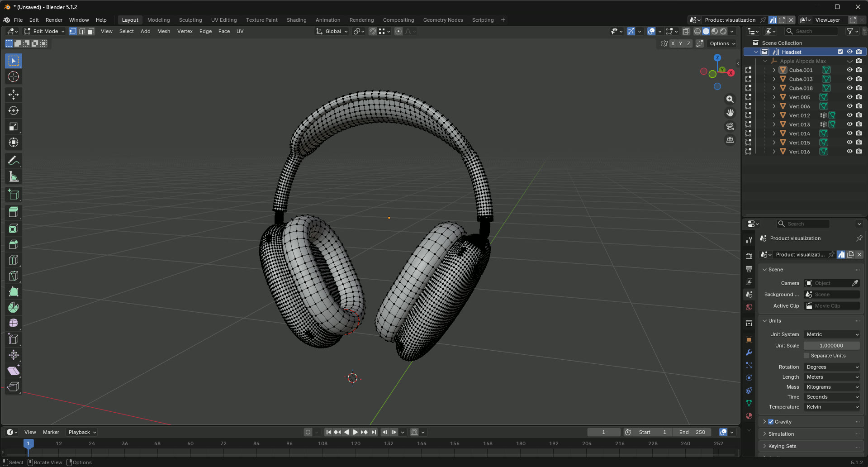Click the Options button in viewport
The image size is (868, 467).
(722, 43)
